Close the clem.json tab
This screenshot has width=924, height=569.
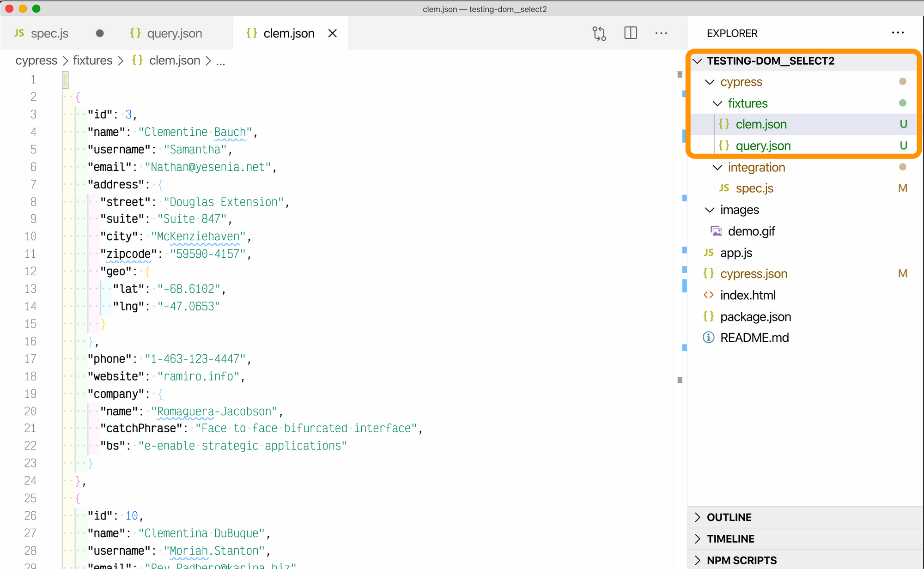click(333, 33)
